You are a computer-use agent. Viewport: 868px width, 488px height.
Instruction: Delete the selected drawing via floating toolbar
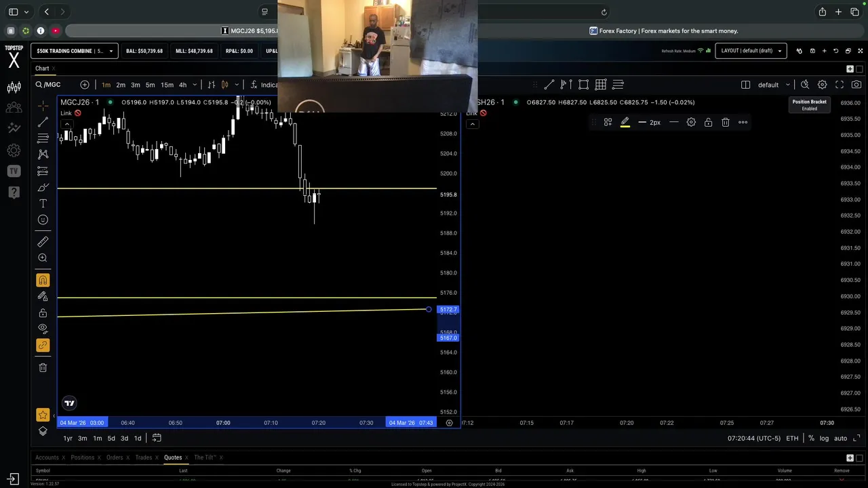[x=726, y=122]
